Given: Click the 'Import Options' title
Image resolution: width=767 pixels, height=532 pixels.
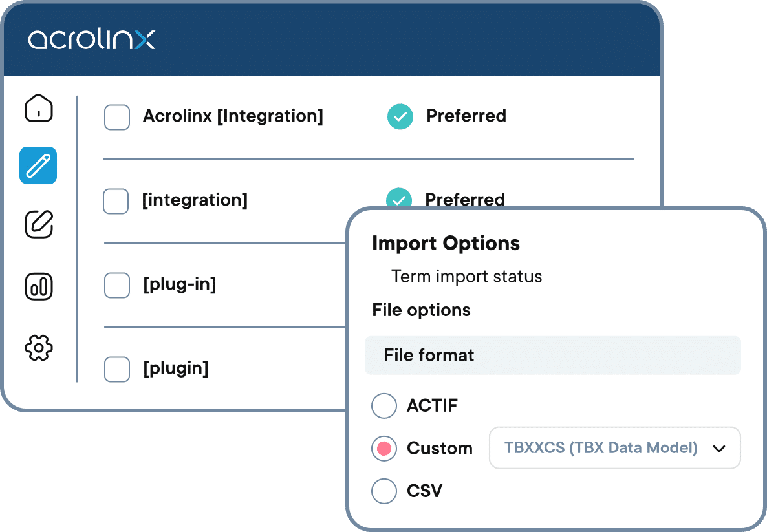Looking at the screenshot, I should (x=446, y=244).
